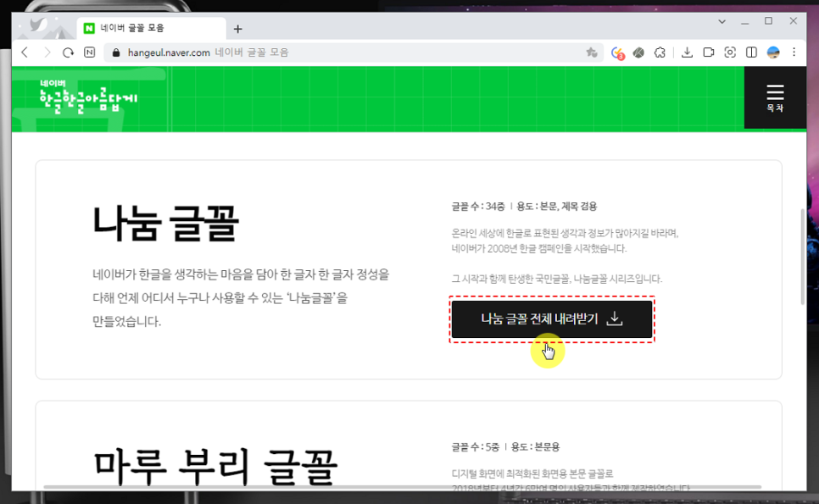819x504 pixels.
Task: Open the puzzle-piece extensions menu
Action: pos(660,53)
